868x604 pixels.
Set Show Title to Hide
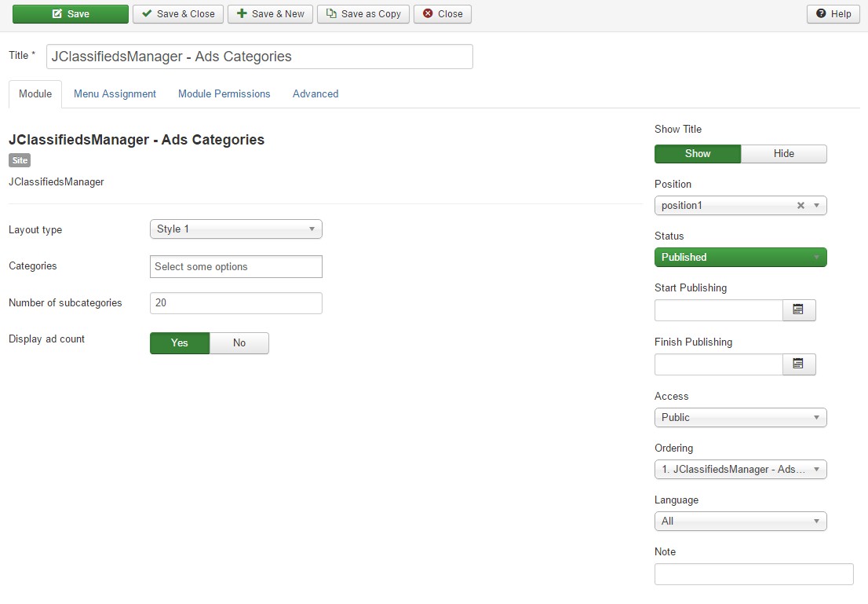(x=783, y=154)
